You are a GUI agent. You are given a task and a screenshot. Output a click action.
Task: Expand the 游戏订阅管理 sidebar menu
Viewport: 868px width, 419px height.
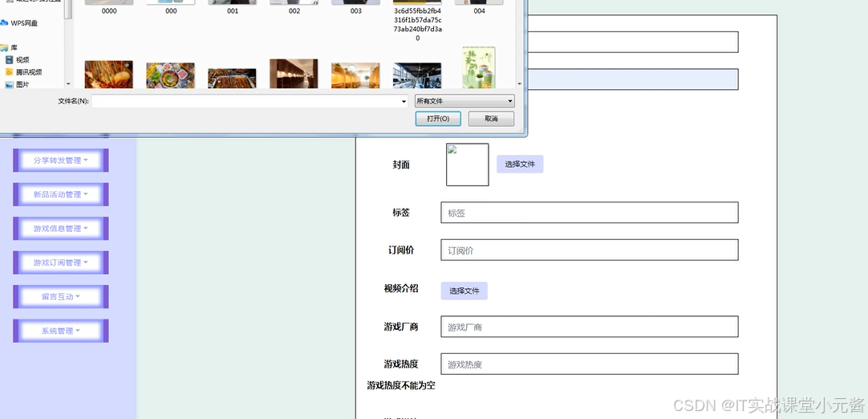61,262
